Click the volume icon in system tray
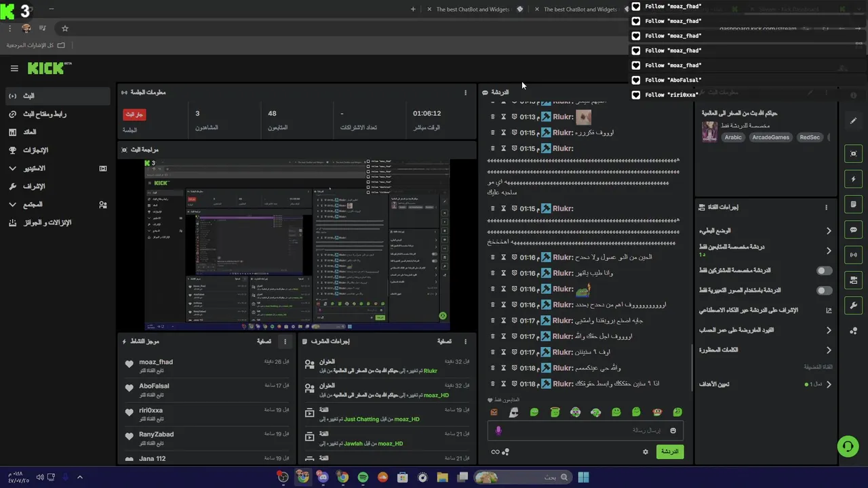 40,477
